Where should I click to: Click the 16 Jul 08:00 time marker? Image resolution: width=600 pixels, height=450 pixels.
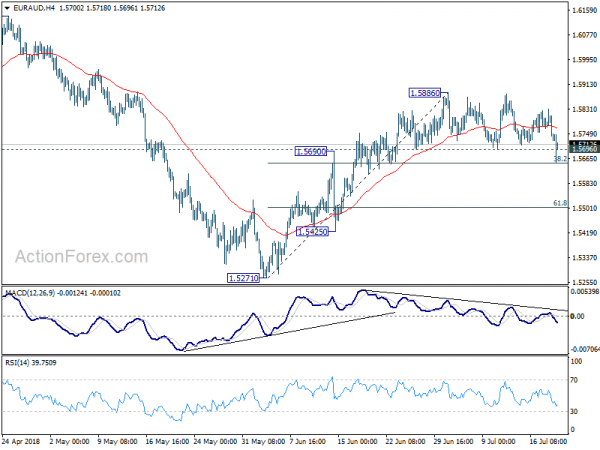click(548, 442)
